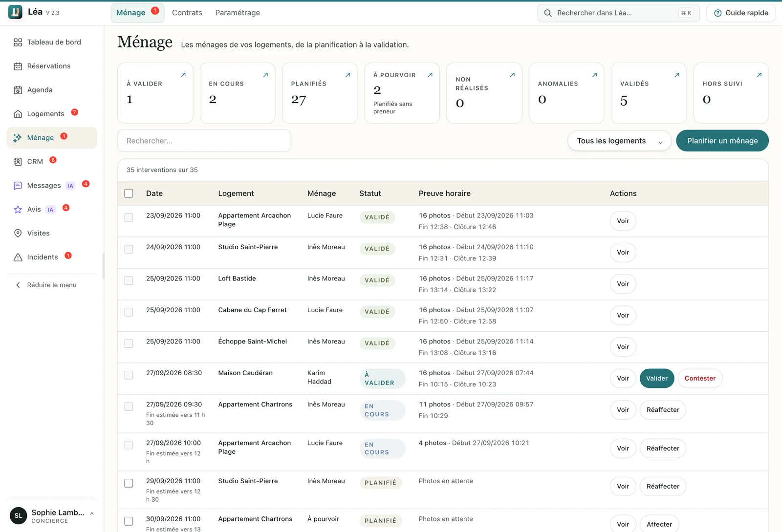The width and height of the screenshot is (782, 532).
Task: Click the Léa app logo icon
Action: pyautogui.click(x=15, y=12)
